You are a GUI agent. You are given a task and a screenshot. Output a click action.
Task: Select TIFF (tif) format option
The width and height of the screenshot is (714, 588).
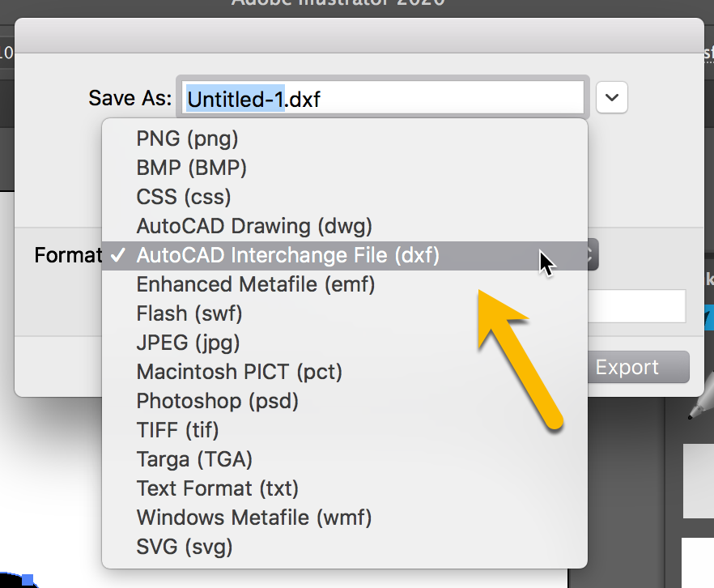coord(178,430)
